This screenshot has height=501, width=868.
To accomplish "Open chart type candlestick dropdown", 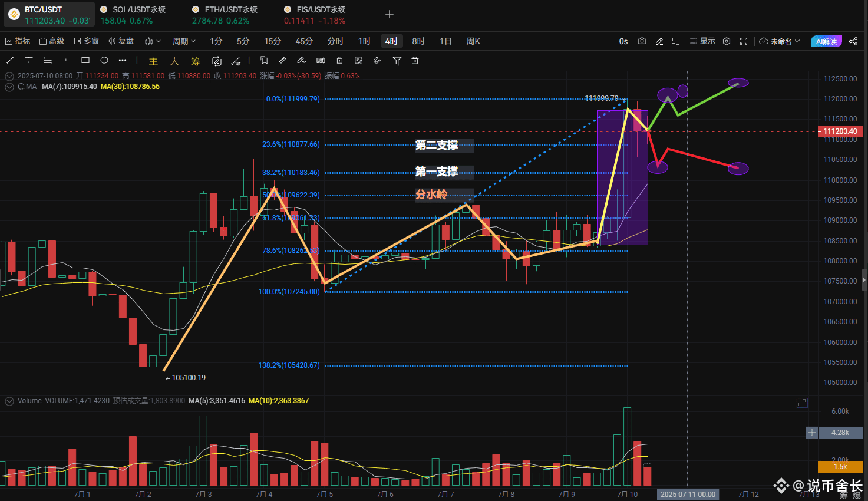I will [x=153, y=41].
